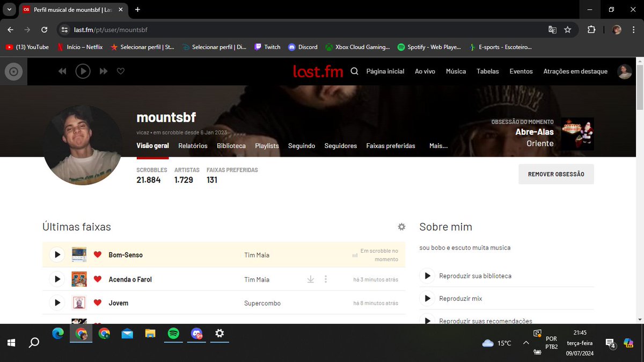Open Windows Settings from the taskbar

click(x=219, y=334)
